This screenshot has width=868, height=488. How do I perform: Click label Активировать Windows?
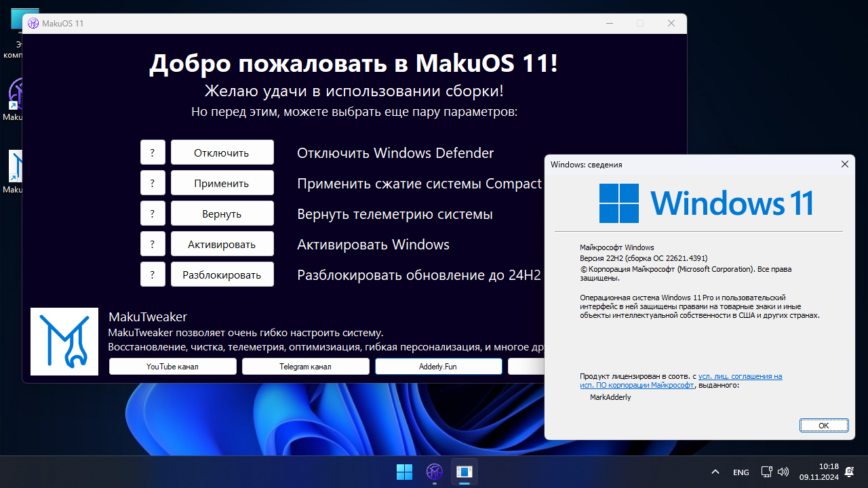pyautogui.click(x=373, y=245)
